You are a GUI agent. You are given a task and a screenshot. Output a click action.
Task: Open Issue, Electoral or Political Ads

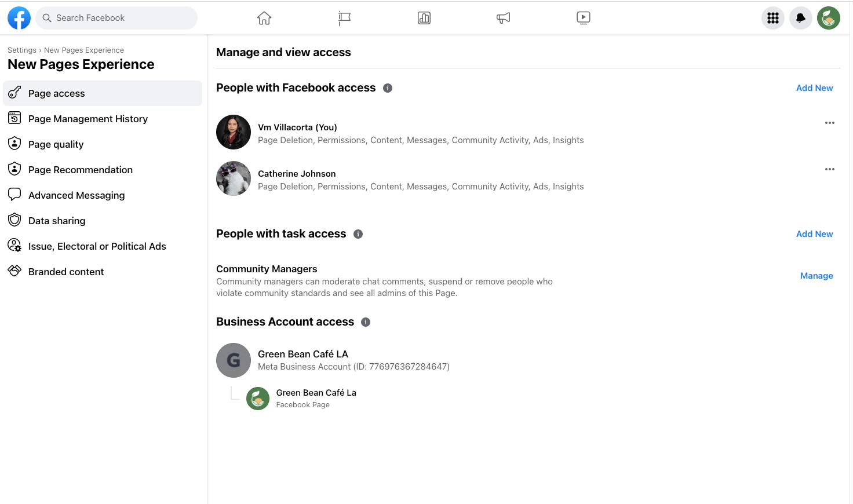103,246
